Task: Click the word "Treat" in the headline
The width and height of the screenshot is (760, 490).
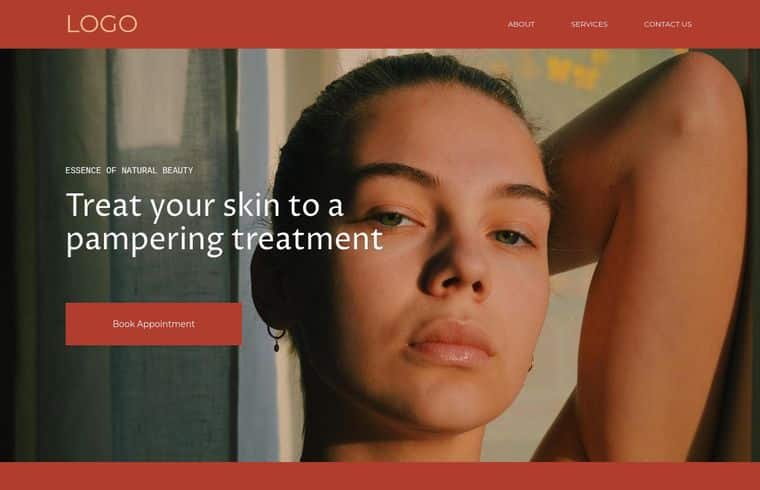Action: 104,205
